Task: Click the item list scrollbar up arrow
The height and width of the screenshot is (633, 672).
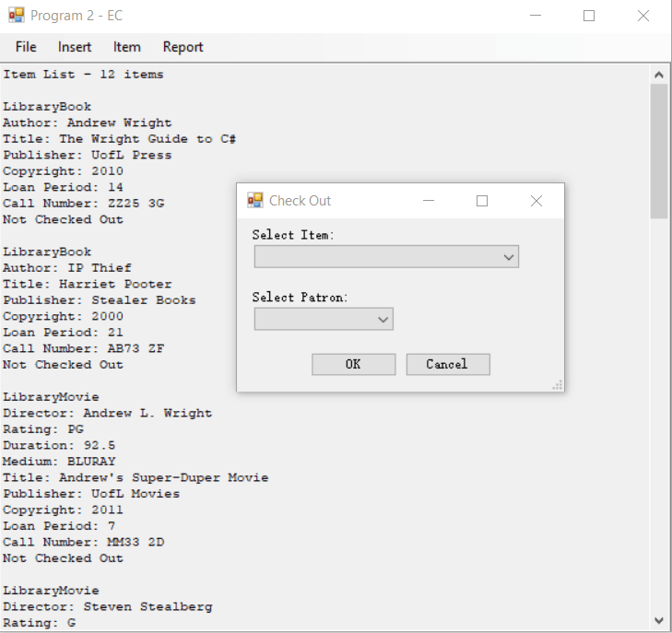Action: coord(659,75)
